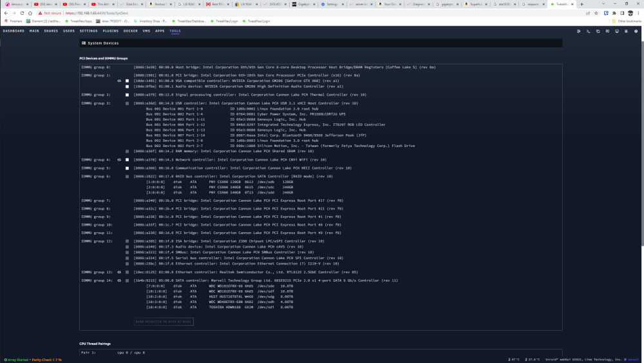Click the Not secure warning icon
This screenshot has width=644, height=363.
[x=40, y=13]
